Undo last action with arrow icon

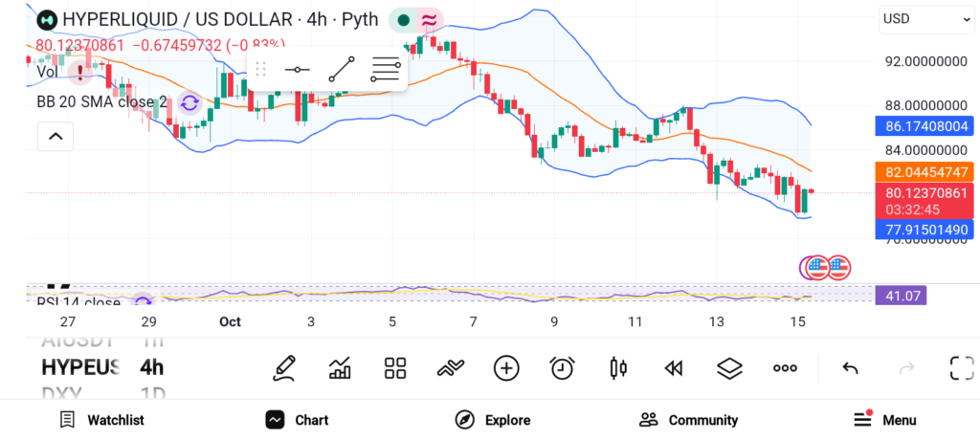(x=850, y=368)
